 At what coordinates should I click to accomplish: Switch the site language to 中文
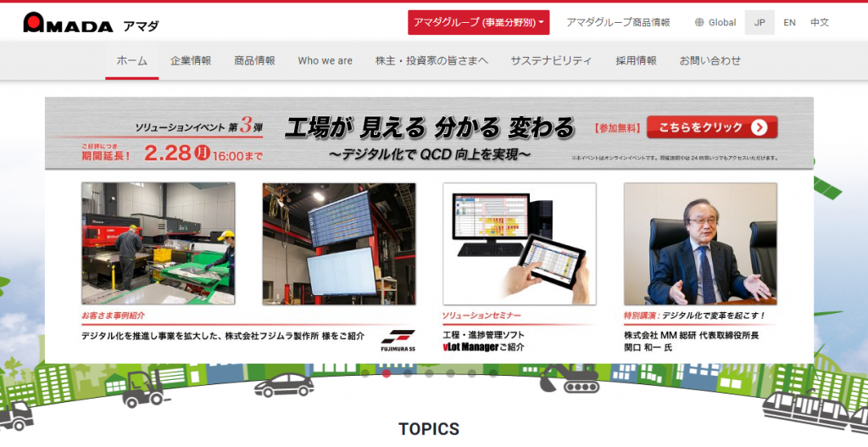click(x=820, y=23)
